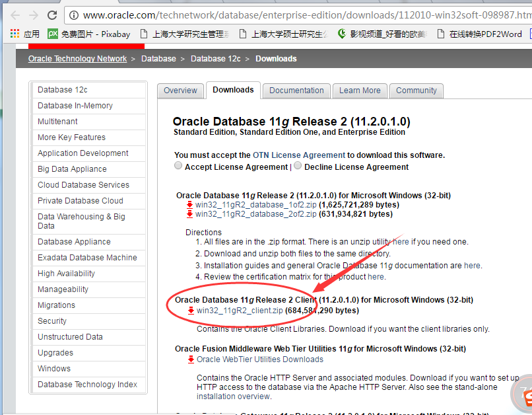
Task: Click the browser forward arrow
Action: click(34, 15)
